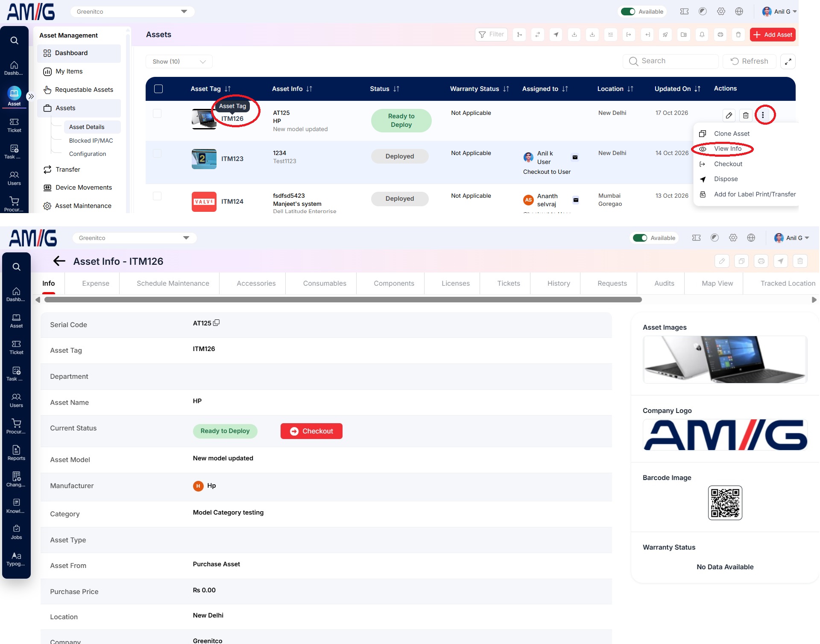Image resolution: width=820 pixels, height=644 pixels.
Task: Click the Refresh button
Action: [750, 61]
